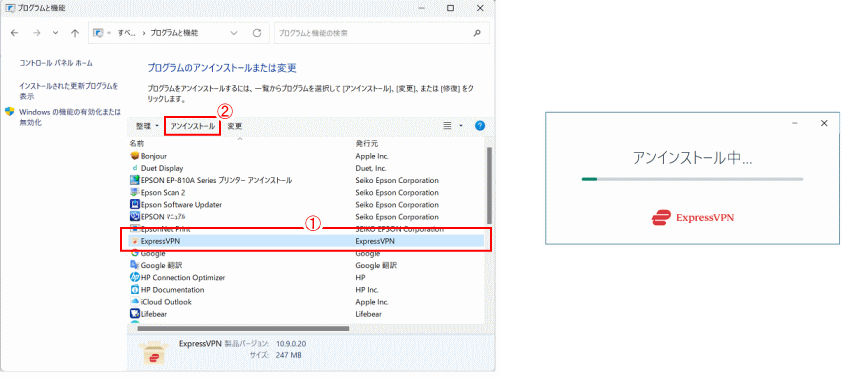Image resolution: width=842 pixels, height=377 pixels.
Task: Open the recent locations dropdown arrow
Action: tap(55, 33)
